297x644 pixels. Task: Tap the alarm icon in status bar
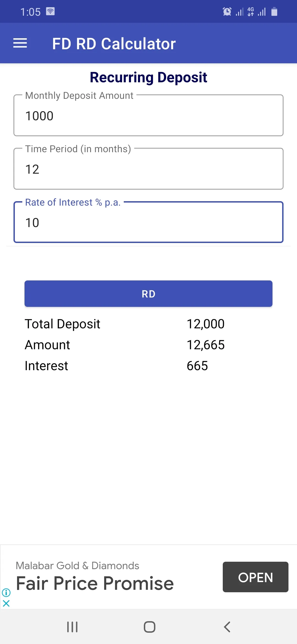227,12
